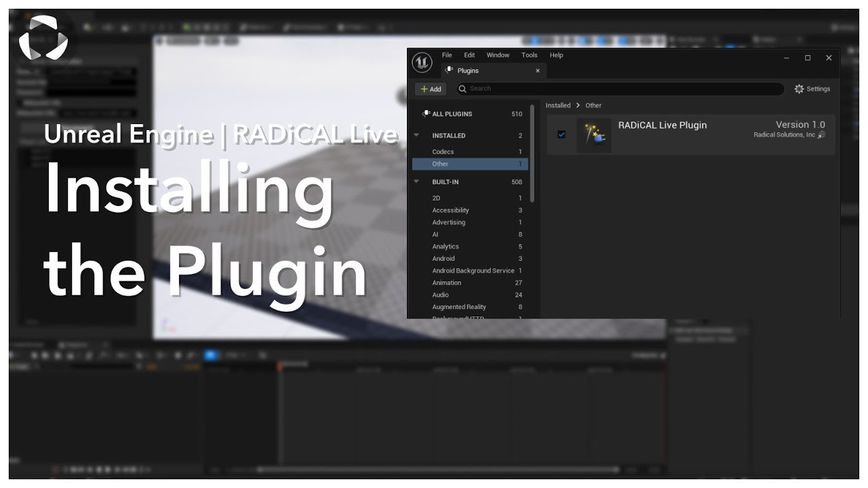Open the File menu
The height and width of the screenshot is (488, 868).
[447, 55]
